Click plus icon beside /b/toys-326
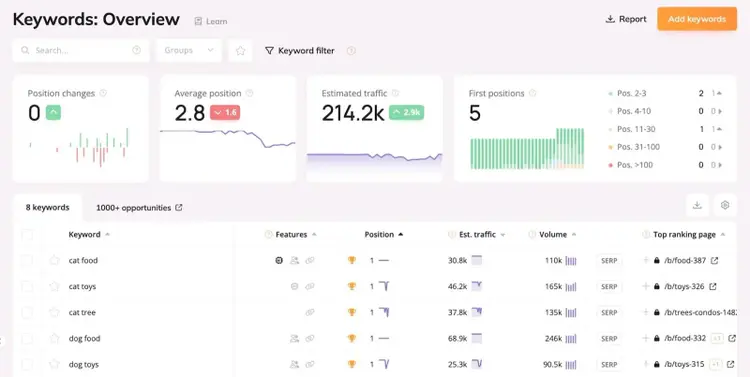This screenshot has width=750, height=377. tap(646, 286)
